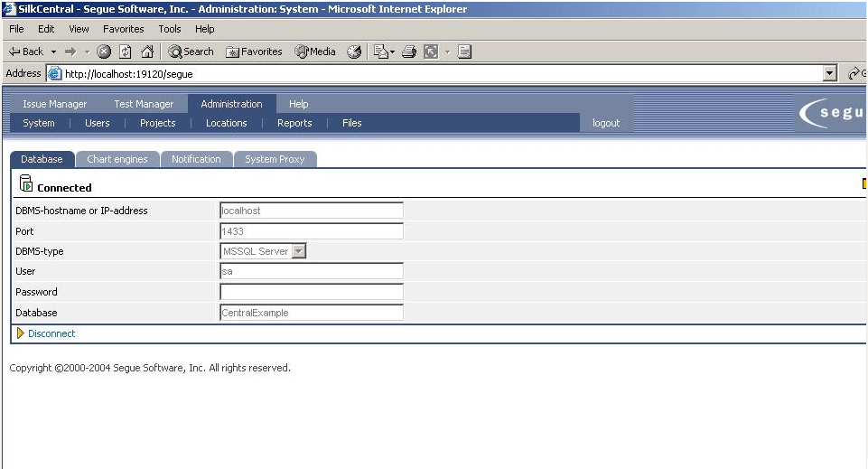Image resolution: width=868 pixels, height=469 pixels.
Task: Print the page with printer icon
Action: click(x=409, y=52)
